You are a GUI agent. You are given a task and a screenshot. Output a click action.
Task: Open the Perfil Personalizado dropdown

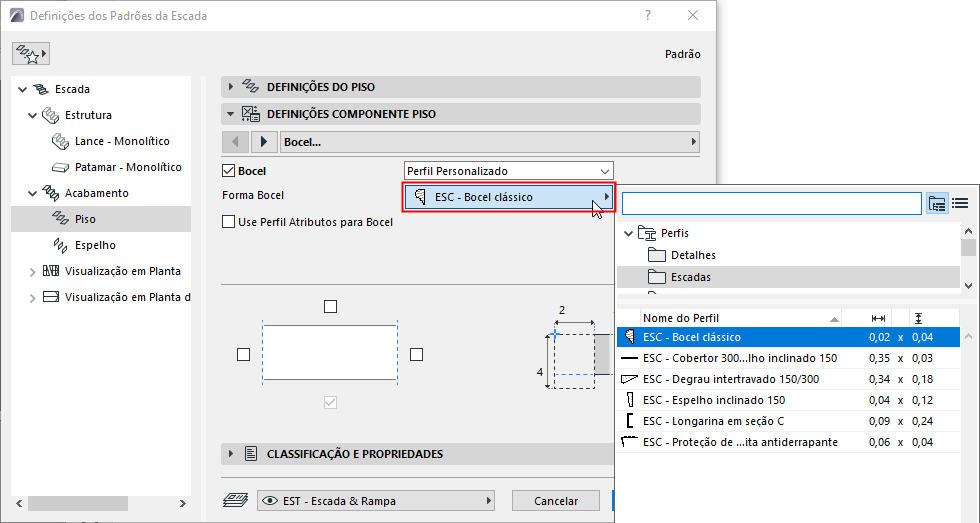click(x=508, y=171)
